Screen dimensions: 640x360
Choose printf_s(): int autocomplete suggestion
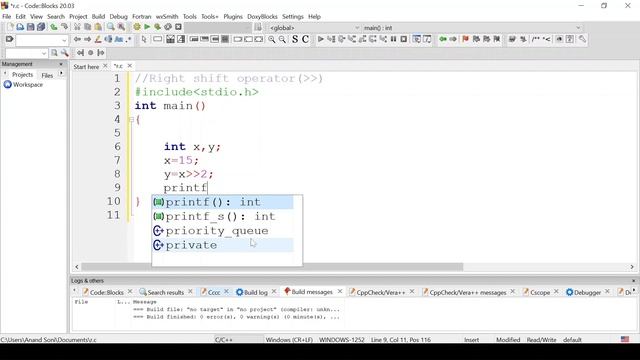click(223, 216)
